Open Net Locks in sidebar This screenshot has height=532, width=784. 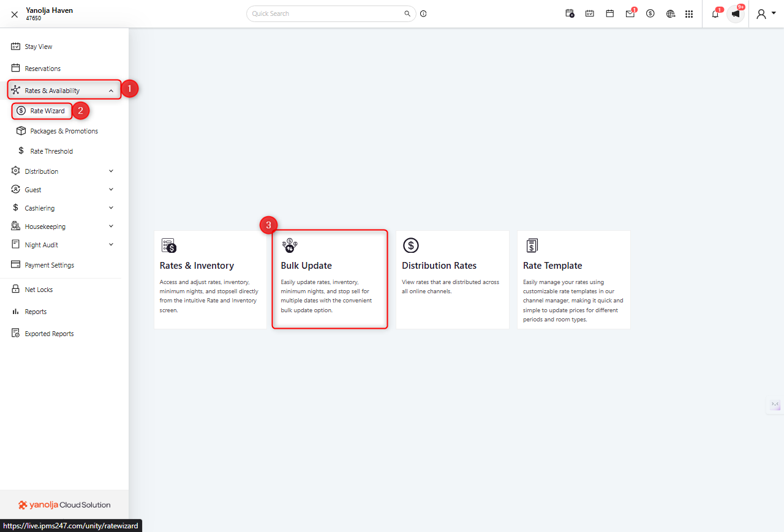point(39,290)
